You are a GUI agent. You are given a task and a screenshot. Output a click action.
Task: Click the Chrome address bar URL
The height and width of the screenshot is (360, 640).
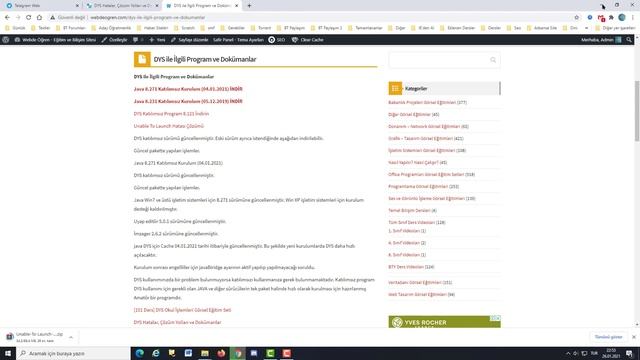click(148, 18)
